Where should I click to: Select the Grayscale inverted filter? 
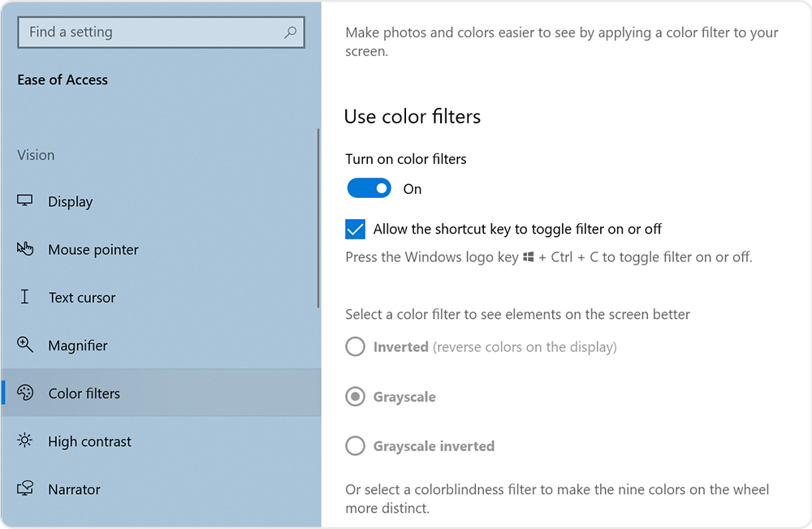(x=355, y=445)
